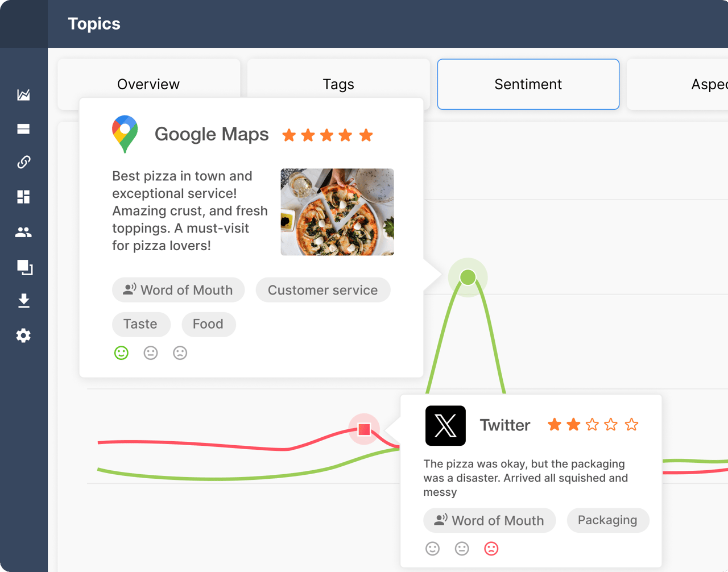Select sad face on Twitter review

pyautogui.click(x=491, y=549)
